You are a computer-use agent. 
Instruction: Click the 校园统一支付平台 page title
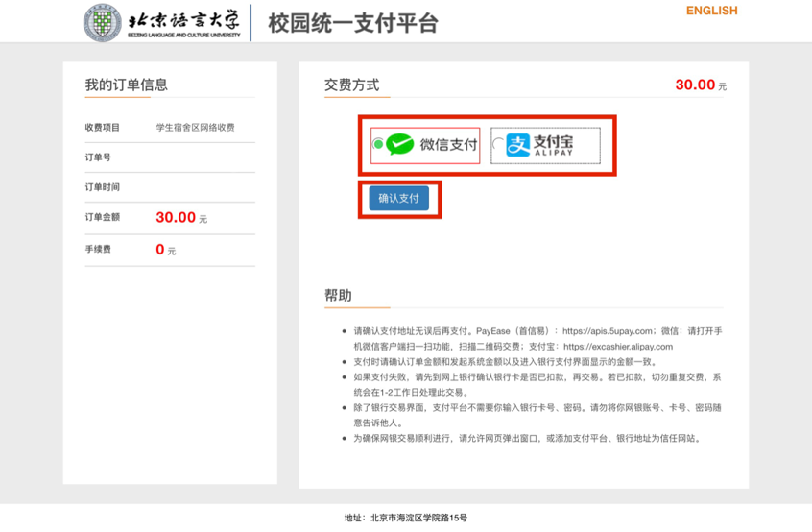[x=352, y=23]
